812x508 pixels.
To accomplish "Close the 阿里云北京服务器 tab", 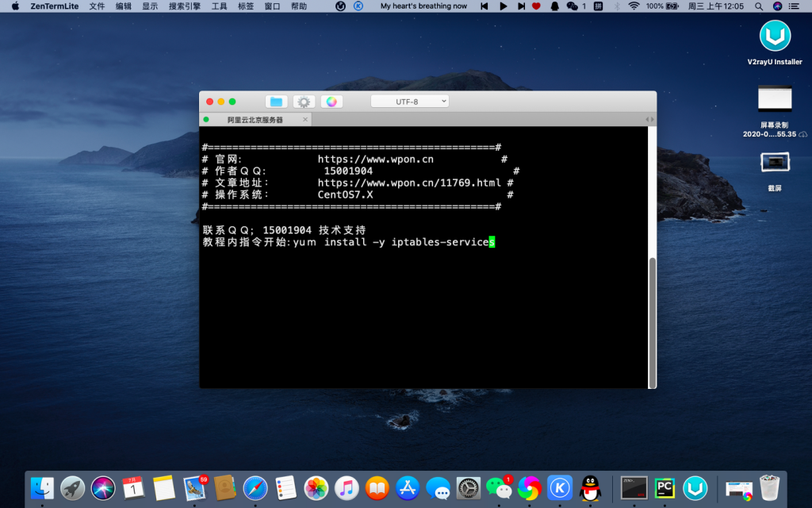I will pos(304,120).
